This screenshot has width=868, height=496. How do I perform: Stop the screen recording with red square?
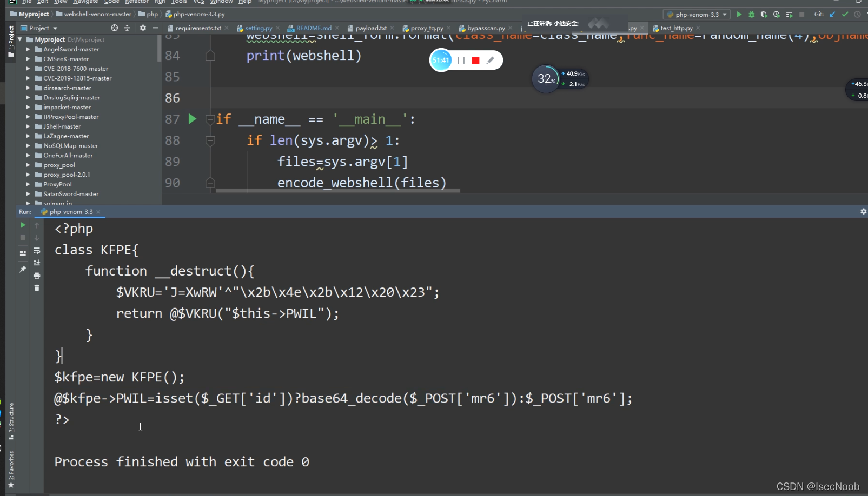[475, 61]
